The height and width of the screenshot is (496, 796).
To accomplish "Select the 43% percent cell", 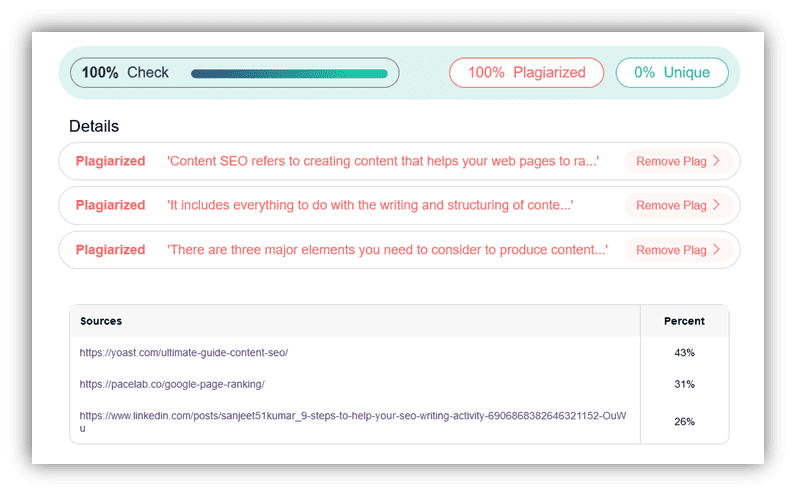I will pos(684,353).
